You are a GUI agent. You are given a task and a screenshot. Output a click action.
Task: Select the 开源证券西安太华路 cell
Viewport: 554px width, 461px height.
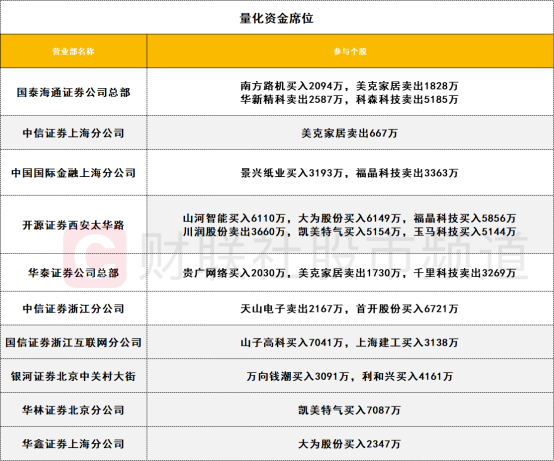pyautogui.click(x=73, y=225)
